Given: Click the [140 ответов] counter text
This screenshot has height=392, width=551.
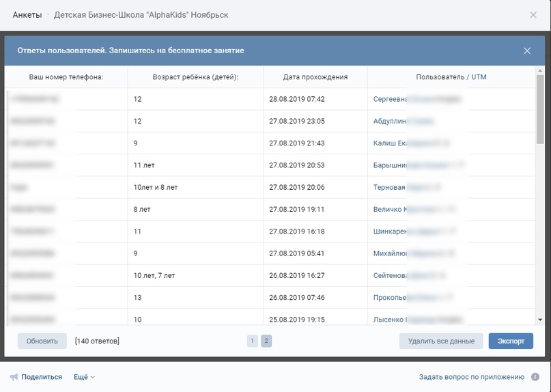Looking at the screenshot, I should pyautogui.click(x=97, y=341).
